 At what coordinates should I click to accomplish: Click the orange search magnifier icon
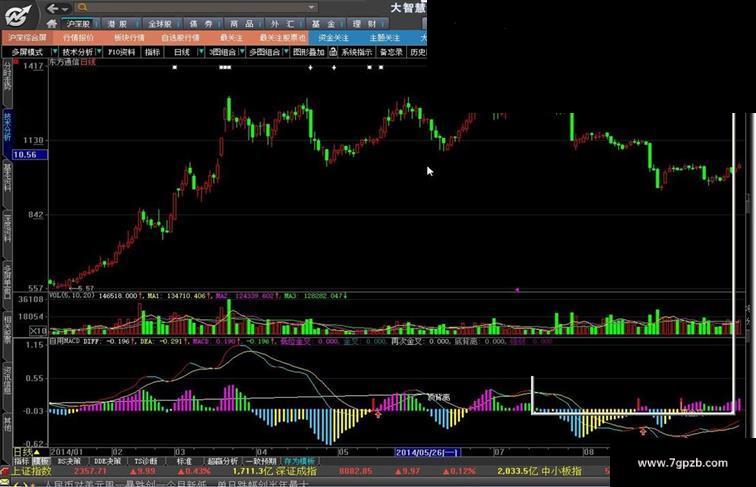click(82, 7)
